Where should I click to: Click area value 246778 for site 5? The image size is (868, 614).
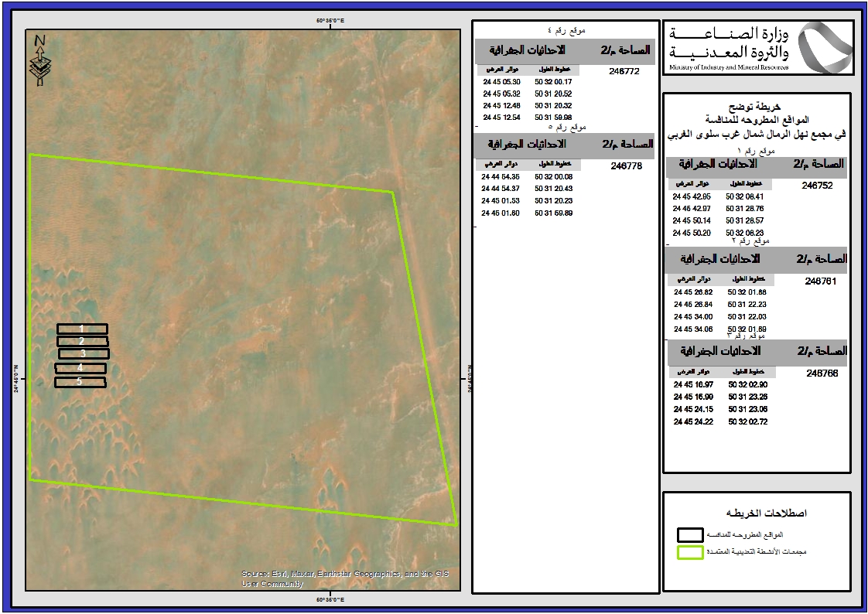pos(626,165)
